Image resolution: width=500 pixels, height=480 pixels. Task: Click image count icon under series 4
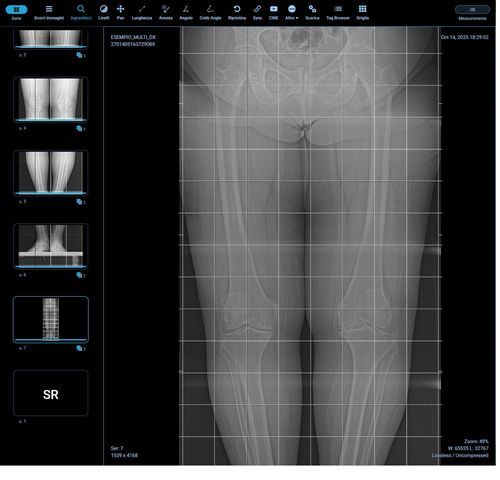coord(79,129)
